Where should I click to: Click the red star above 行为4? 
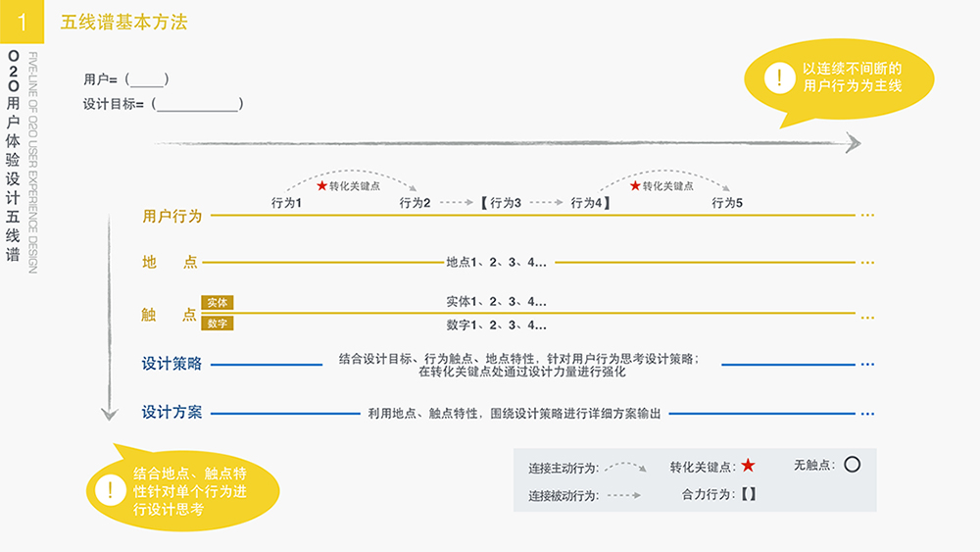[x=635, y=185]
